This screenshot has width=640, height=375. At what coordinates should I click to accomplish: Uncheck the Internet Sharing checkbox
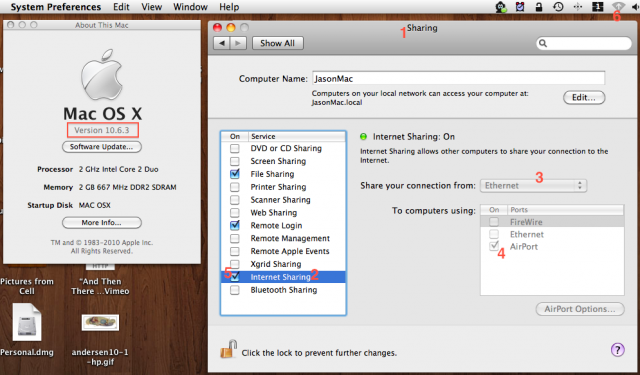tap(235, 277)
